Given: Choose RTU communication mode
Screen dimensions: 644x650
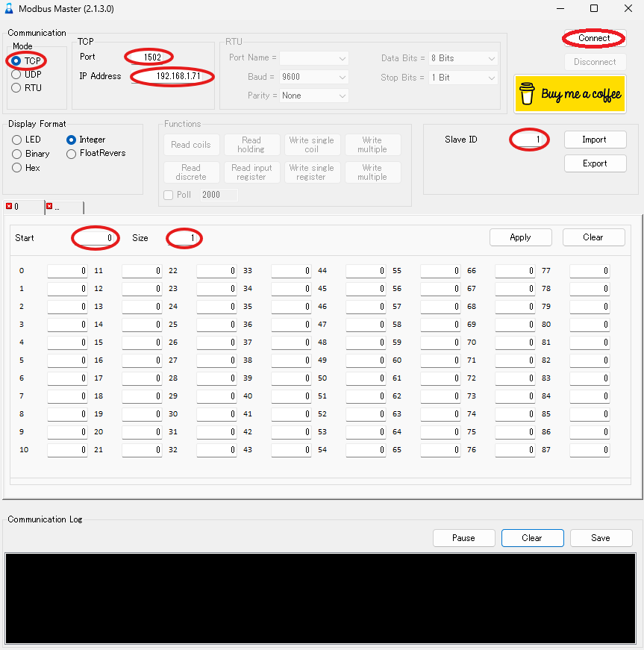Looking at the screenshot, I should point(16,87).
